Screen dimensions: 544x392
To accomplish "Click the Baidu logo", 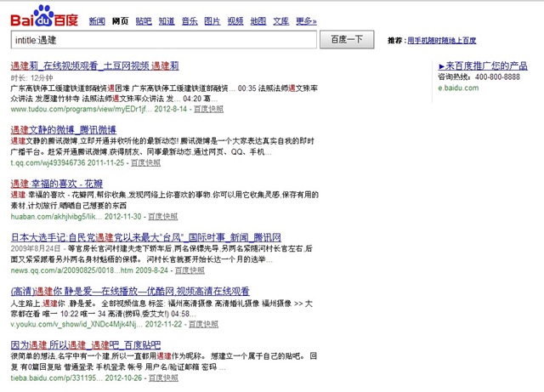I will [x=44, y=16].
